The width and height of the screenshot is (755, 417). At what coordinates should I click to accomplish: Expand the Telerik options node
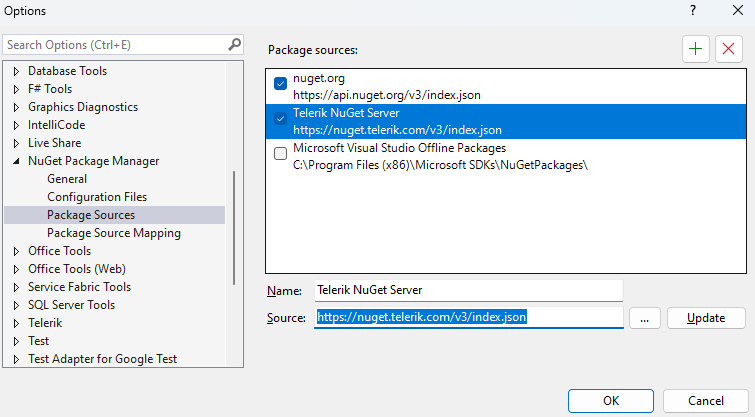pos(16,323)
